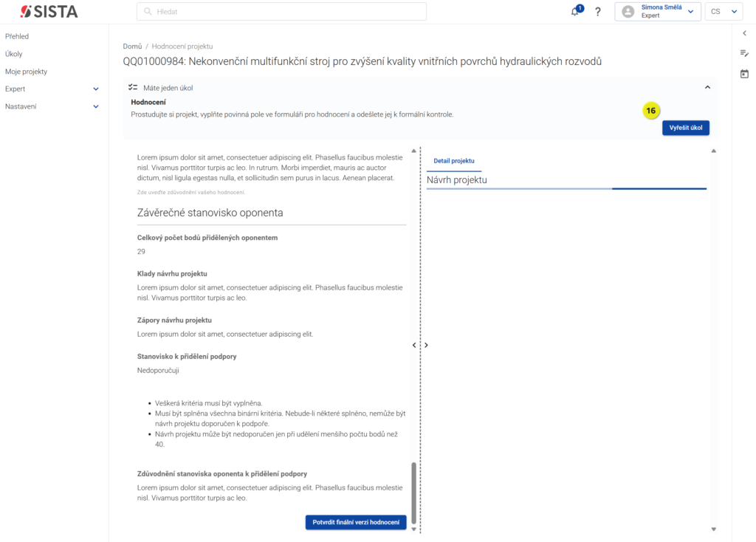Click the evaluation form scrollbar thumb
Image resolution: width=756 pixels, height=542 pixels.
point(413,493)
